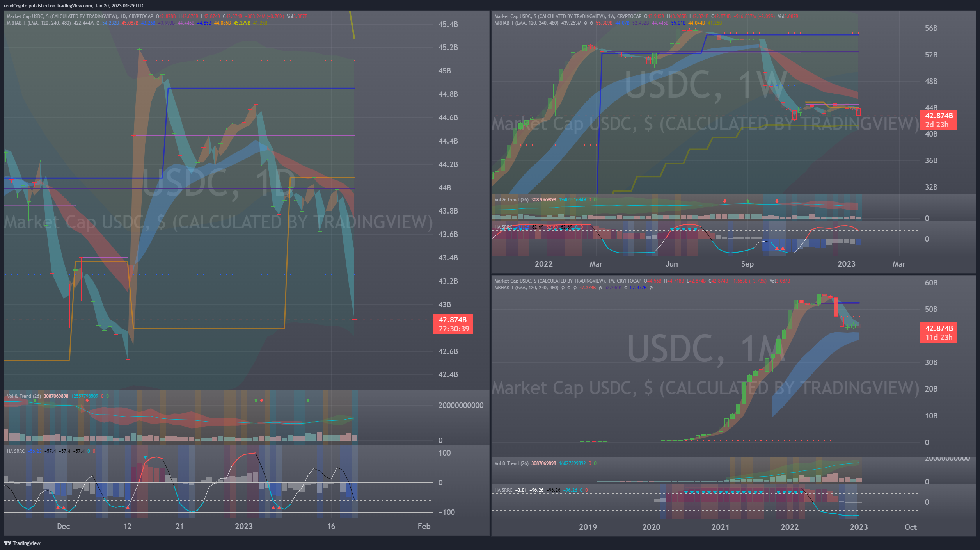Select the 1W chart's Market Cap USDC legend title
The width and height of the screenshot is (980, 550).
(568, 16)
